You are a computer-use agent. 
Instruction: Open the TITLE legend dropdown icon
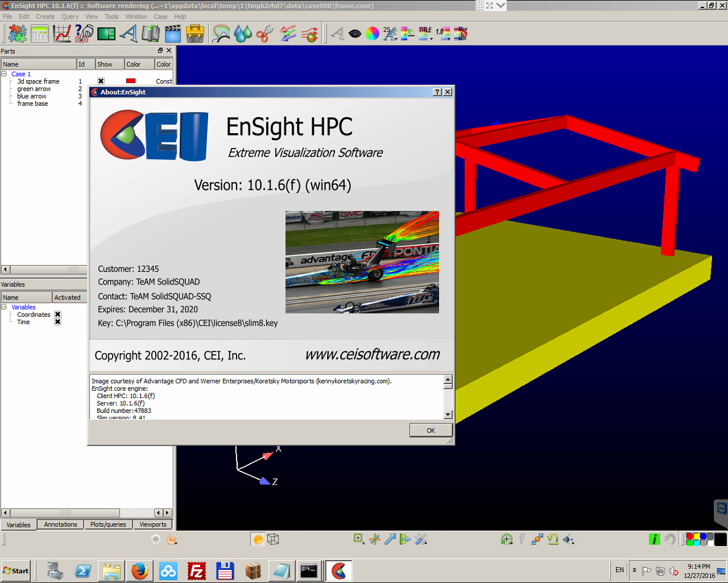coord(426,33)
